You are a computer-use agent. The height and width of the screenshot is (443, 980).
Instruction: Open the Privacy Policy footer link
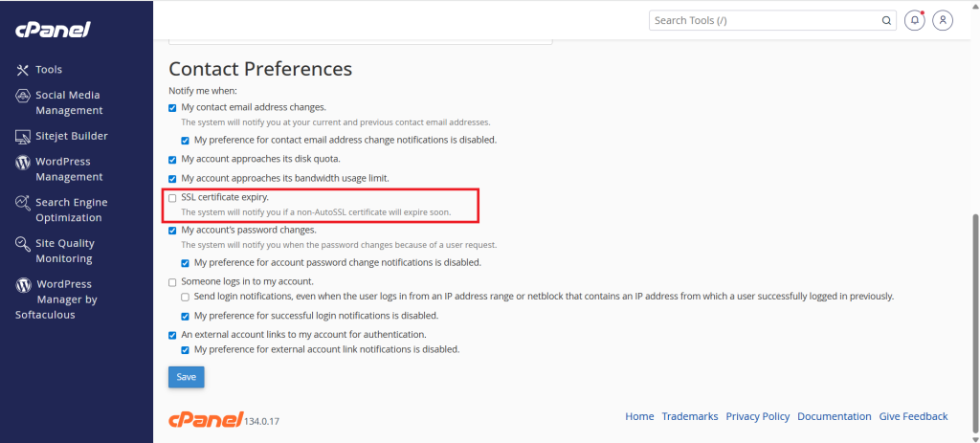[757, 416]
